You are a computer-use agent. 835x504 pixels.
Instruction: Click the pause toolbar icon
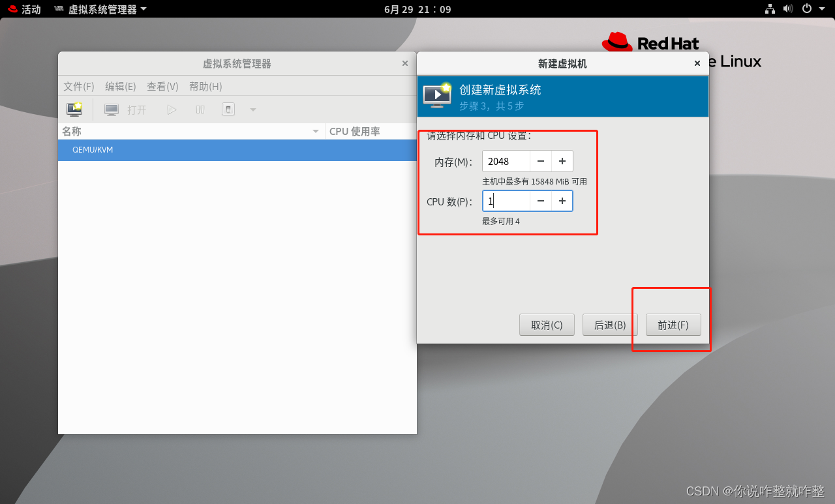[x=200, y=110]
